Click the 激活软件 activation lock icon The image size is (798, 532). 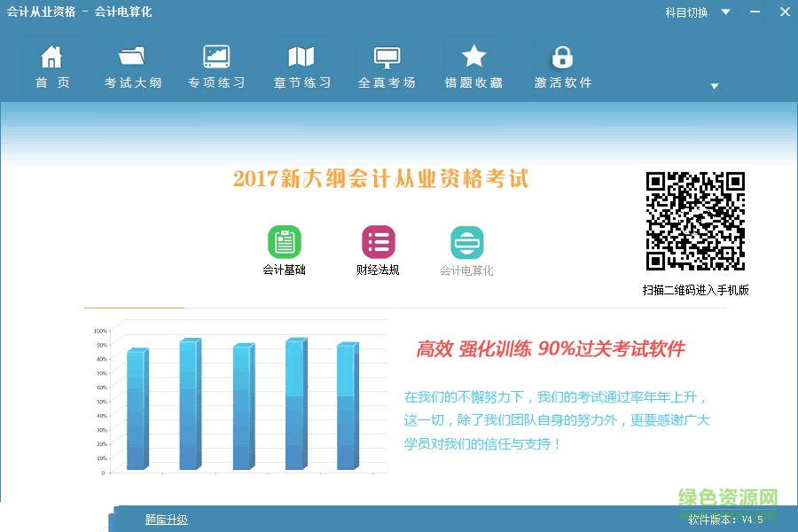(x=562, y=55)
